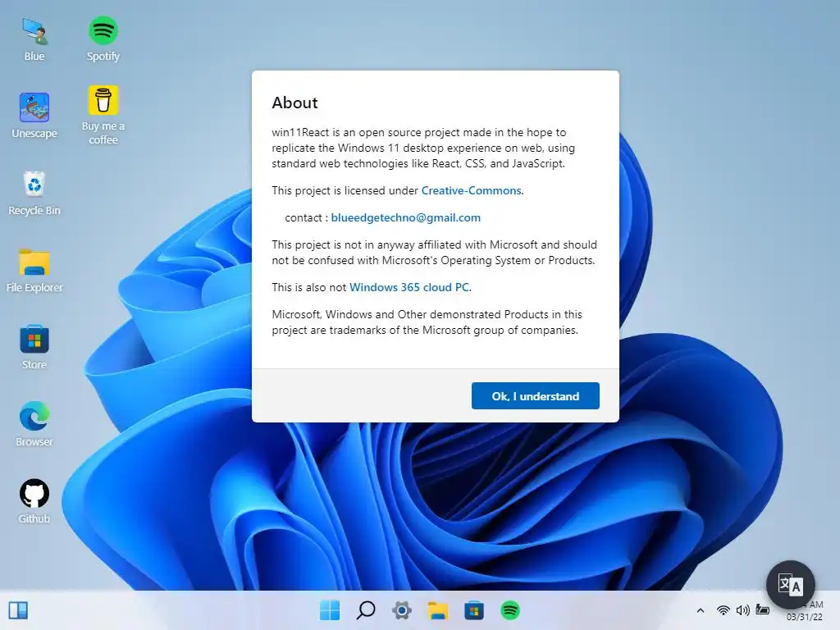Open the Store desktop icon
This screenshot has height=630, width=840.
[x=34, y=347]
